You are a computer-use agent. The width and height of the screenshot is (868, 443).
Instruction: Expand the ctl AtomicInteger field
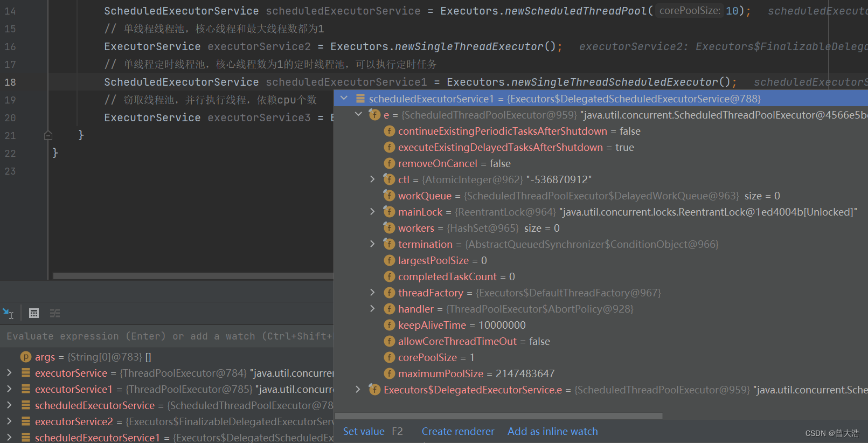coord(372,179)
